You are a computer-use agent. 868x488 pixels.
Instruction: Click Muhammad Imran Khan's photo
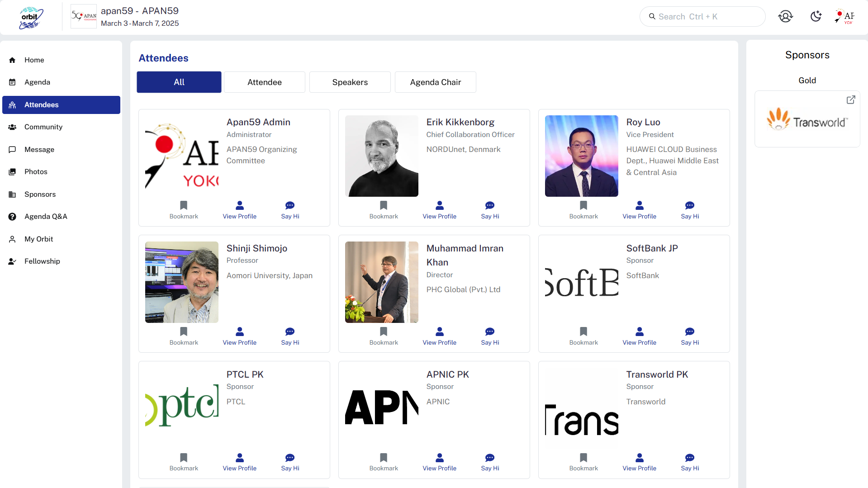382,282
